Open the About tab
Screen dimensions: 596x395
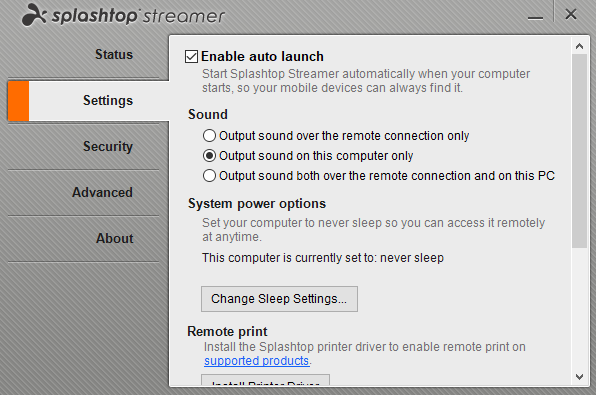click(114, 239)
